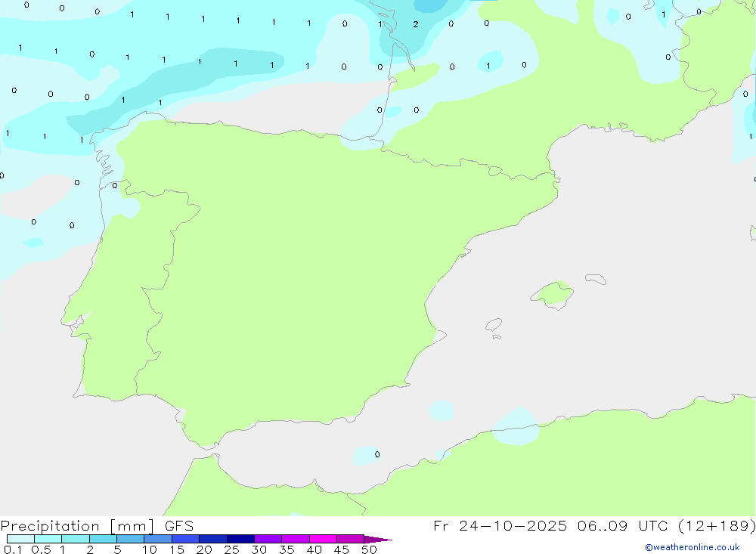Open the weatheronline.co.uk copyright link

coord(692,547)
